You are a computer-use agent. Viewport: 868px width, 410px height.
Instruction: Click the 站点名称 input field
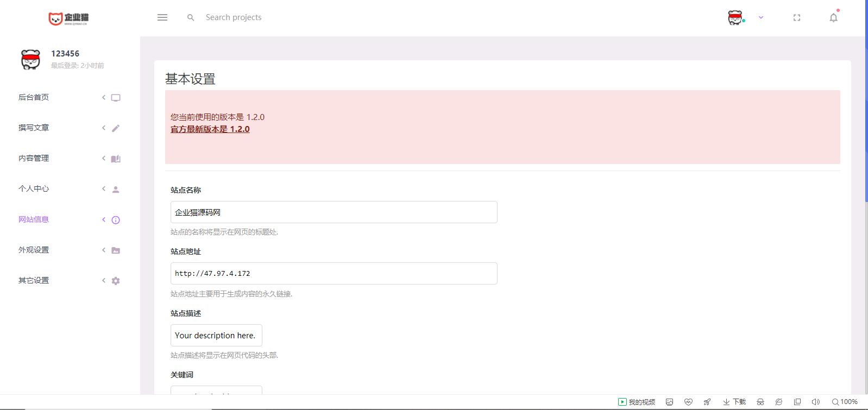pyautogui.click(x=334, y=212)
